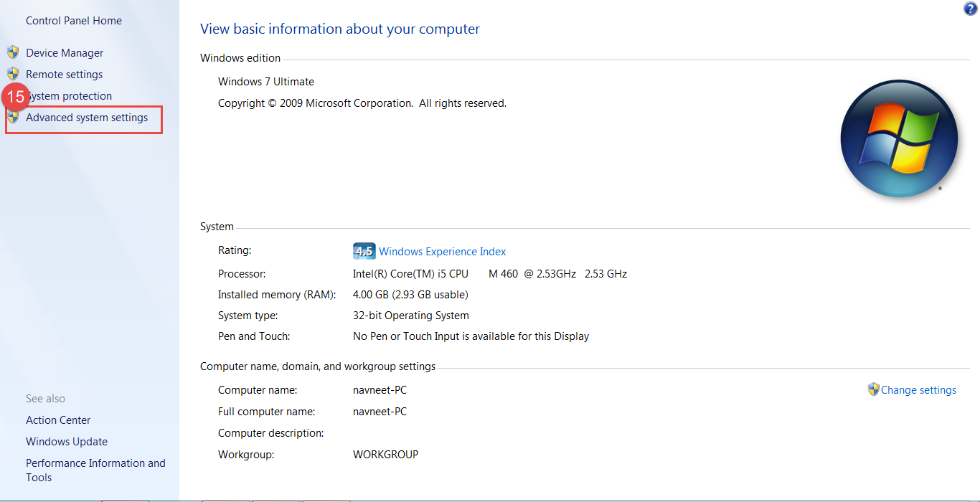Open Device Manager
980x502 pixels.
pyautogui.click(x=64, y=52)
